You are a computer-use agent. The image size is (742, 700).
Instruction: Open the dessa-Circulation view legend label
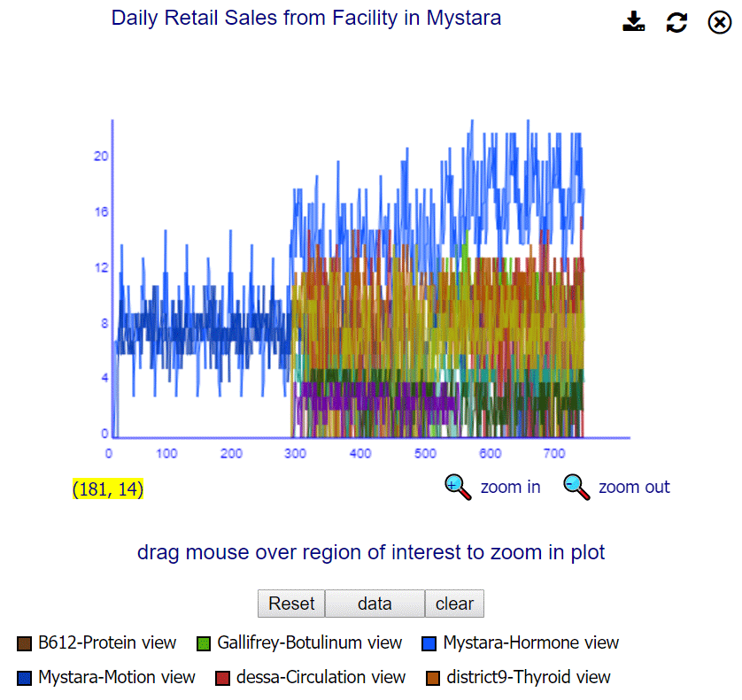(x=321, y=677)
